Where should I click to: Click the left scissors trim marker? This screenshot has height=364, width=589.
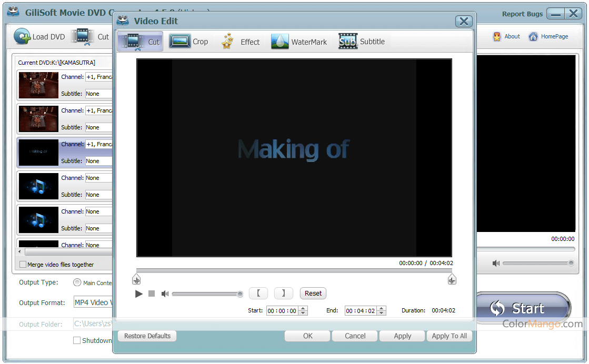pyautogui.click(x=136, y=279)
